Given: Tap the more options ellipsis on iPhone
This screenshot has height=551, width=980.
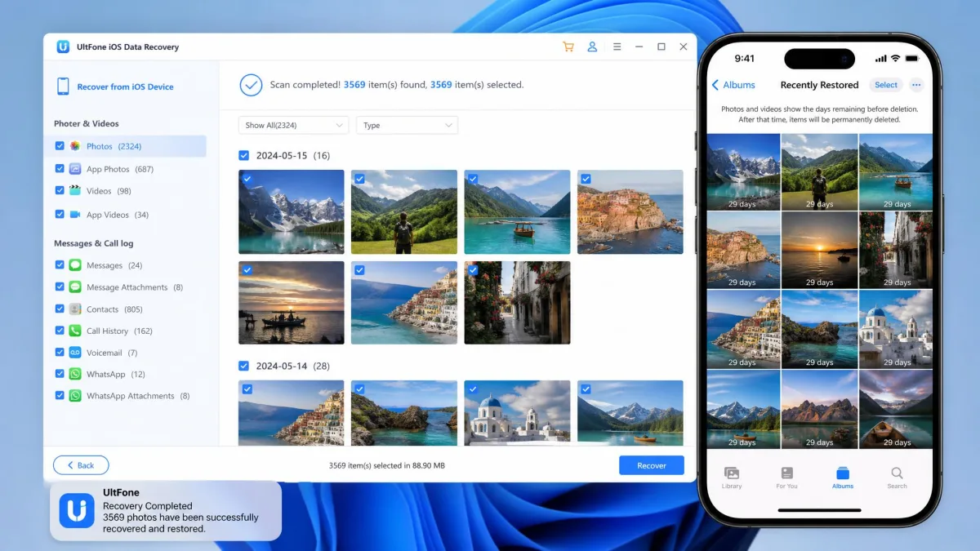Looking at the screenshot, I should tap(916, 85).
